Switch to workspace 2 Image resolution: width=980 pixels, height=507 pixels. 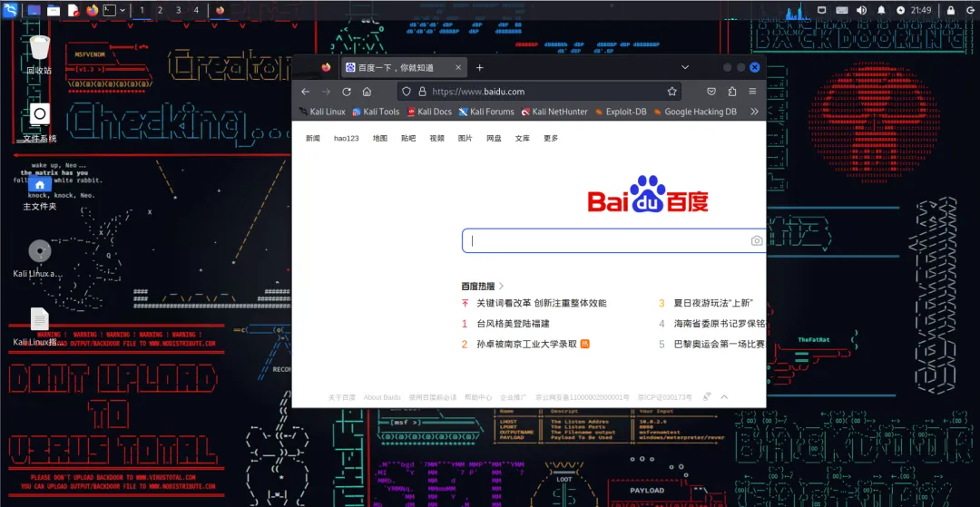(x=160, y=10)
